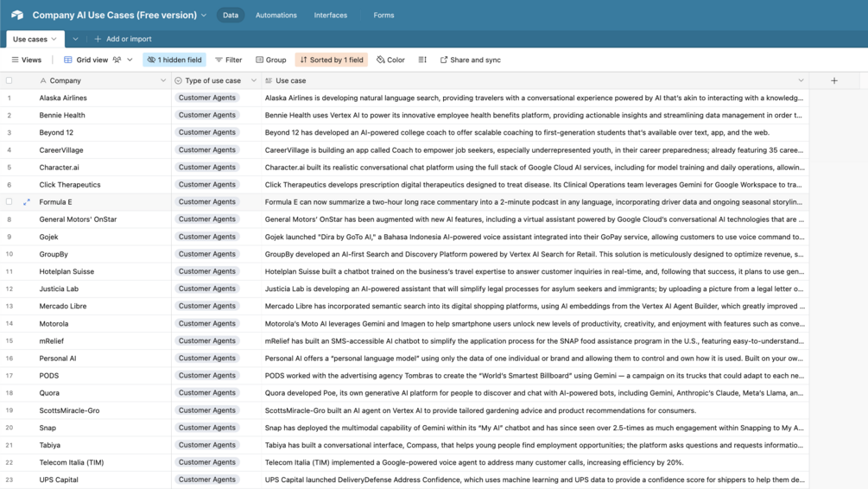This screenshot has width=868, height=489.
Task: Click the collaborative view people icon
Action: point(117,60)
